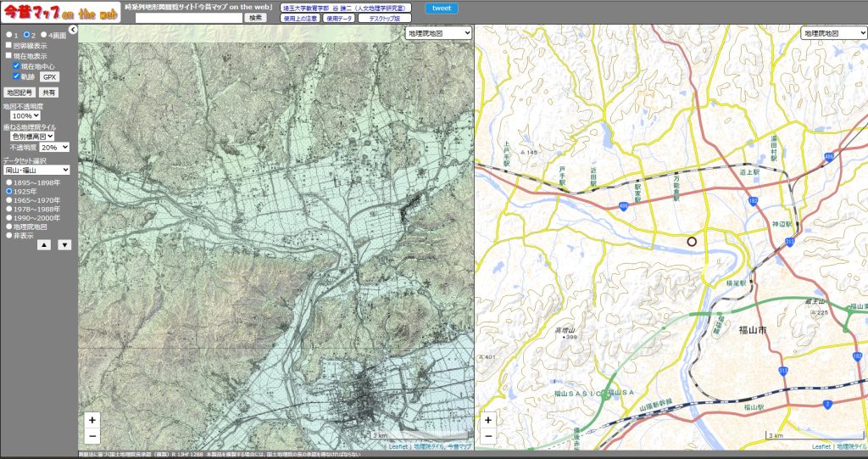This screenshot has height=459, width=868.
Task: Open the 使用上の注意 page
Action: (x=301, y=19)
